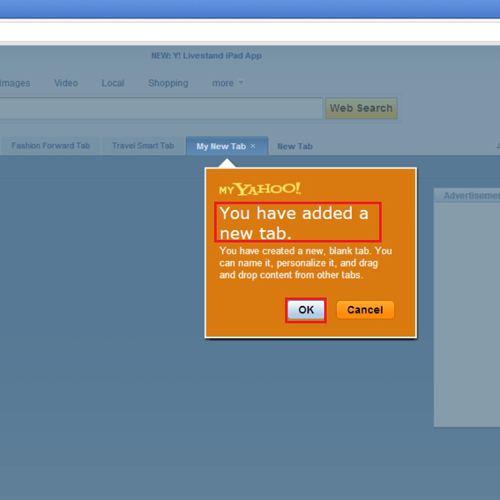This screenshot has width=500, height=500.
Task: Switch search to Video
Action: click(66, 83)
